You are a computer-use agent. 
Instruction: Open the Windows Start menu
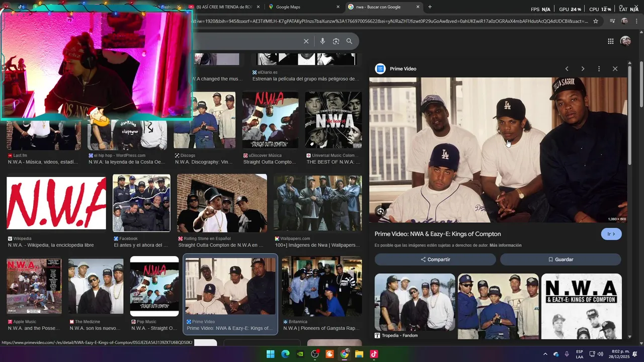tap(270, 354)
